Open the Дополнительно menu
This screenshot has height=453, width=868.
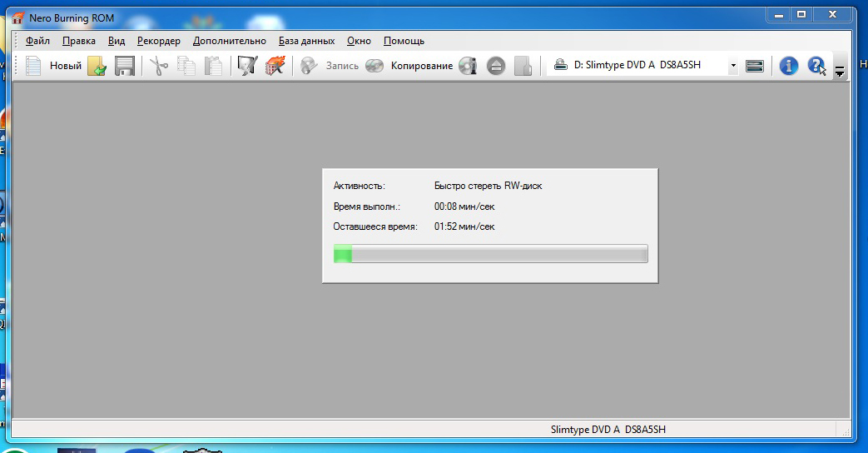coord(229,41)
